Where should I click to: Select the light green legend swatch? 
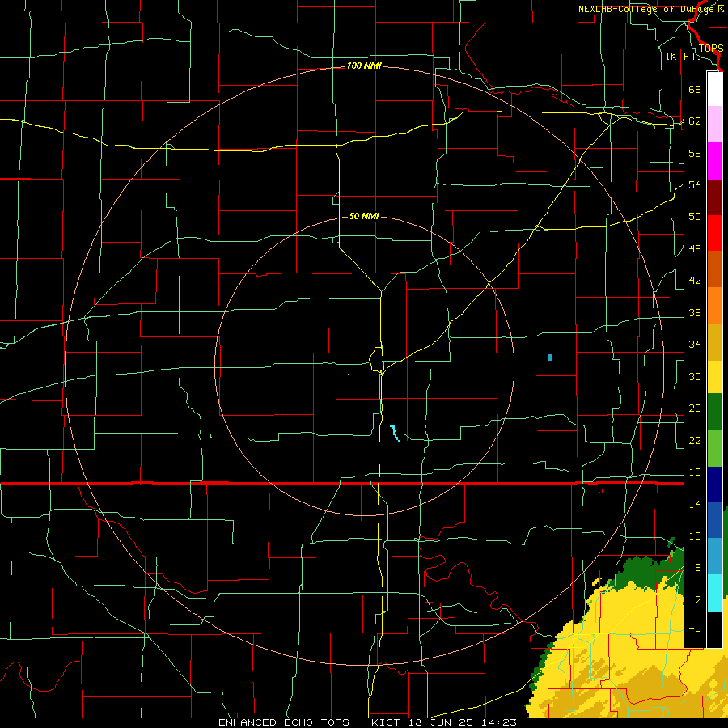(x=714, y=448)
